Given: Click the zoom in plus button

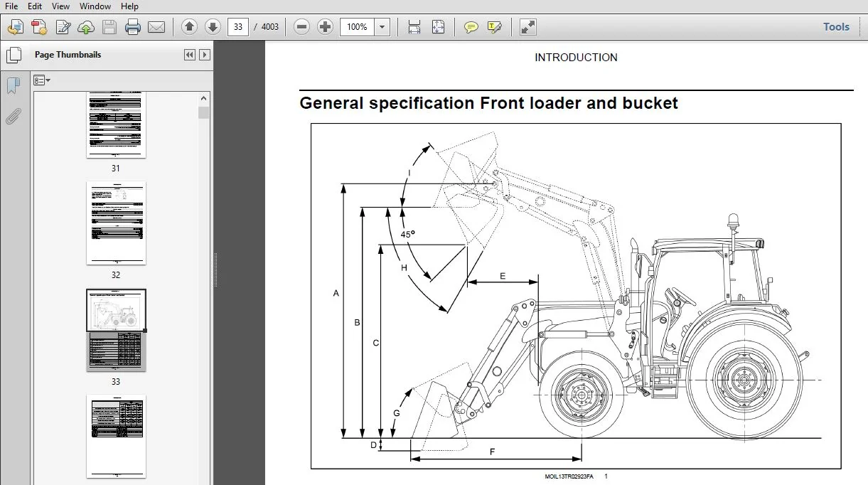Looking at the screenshot, I should pos(326,27).
